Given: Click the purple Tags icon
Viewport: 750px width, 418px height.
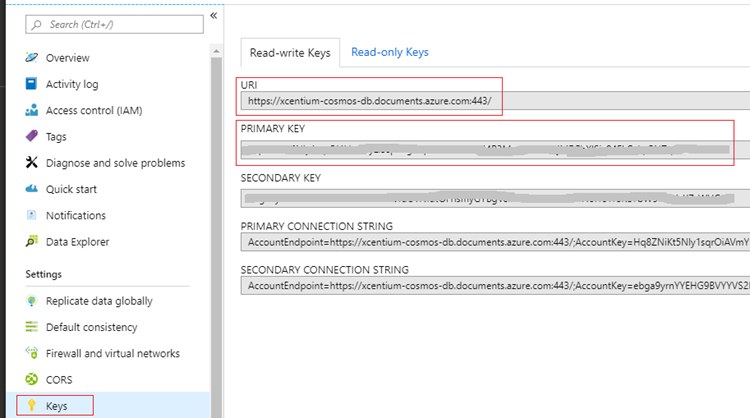Looking at the screenshot, I should point(32,136).
